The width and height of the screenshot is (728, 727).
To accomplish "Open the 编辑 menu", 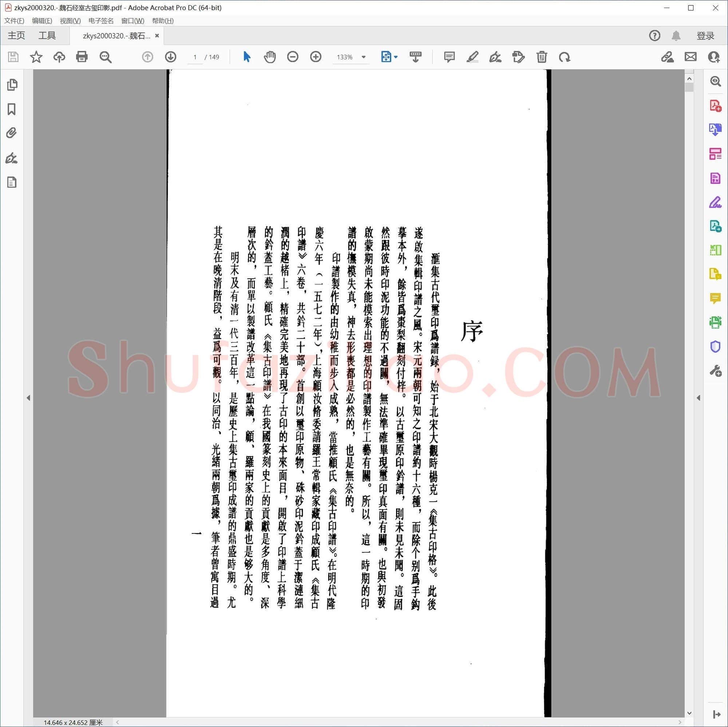I will 42,21.
